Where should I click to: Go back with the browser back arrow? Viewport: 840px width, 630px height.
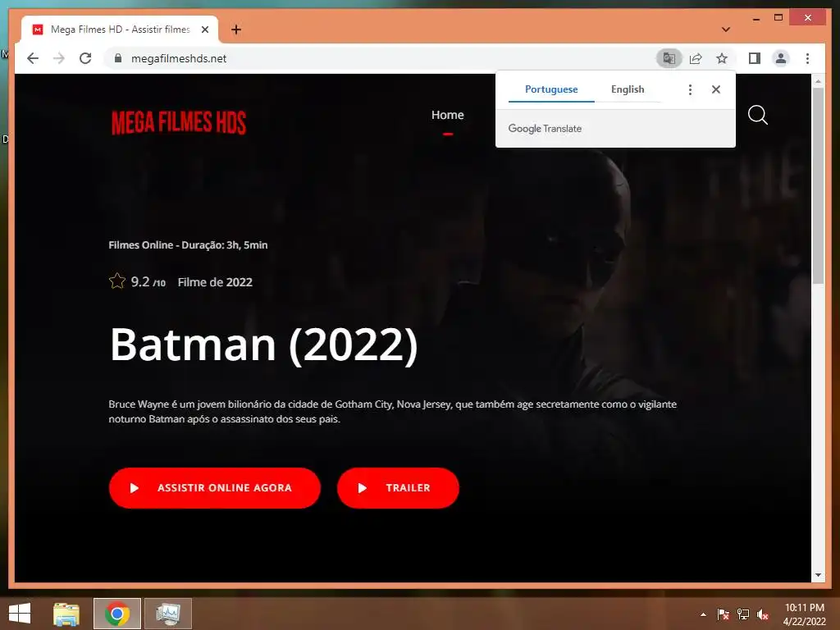(33, 58)
